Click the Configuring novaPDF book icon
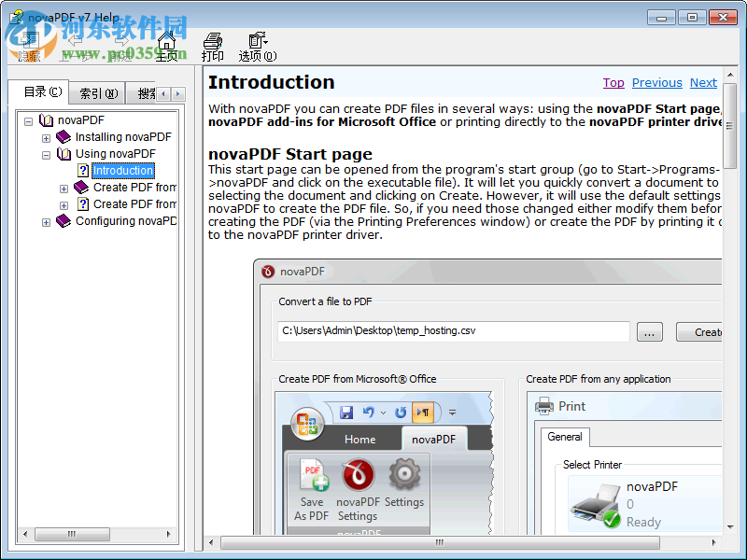This screenshot has width=747, height=560. [x=63, y=221]
